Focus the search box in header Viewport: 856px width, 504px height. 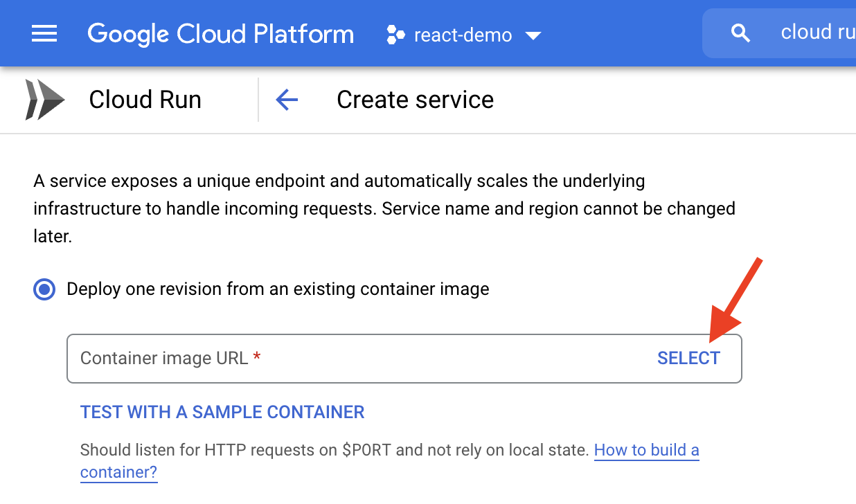(x=779, y=33)
